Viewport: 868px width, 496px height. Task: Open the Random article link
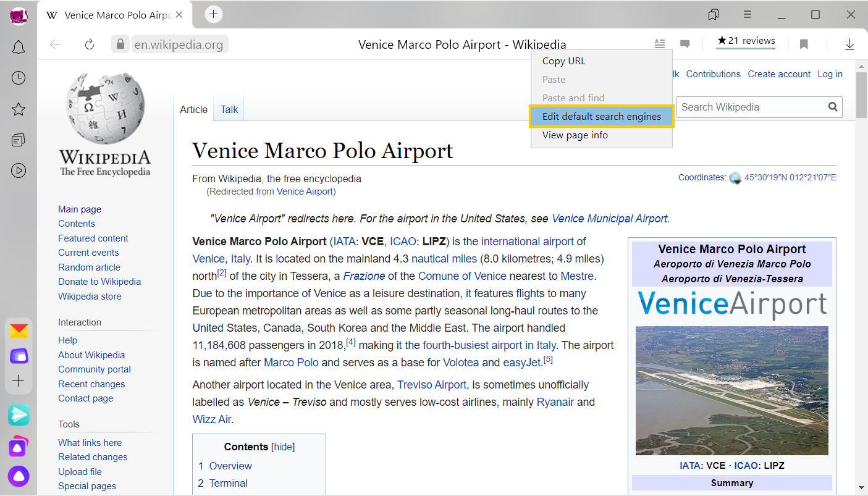[89, 267]
